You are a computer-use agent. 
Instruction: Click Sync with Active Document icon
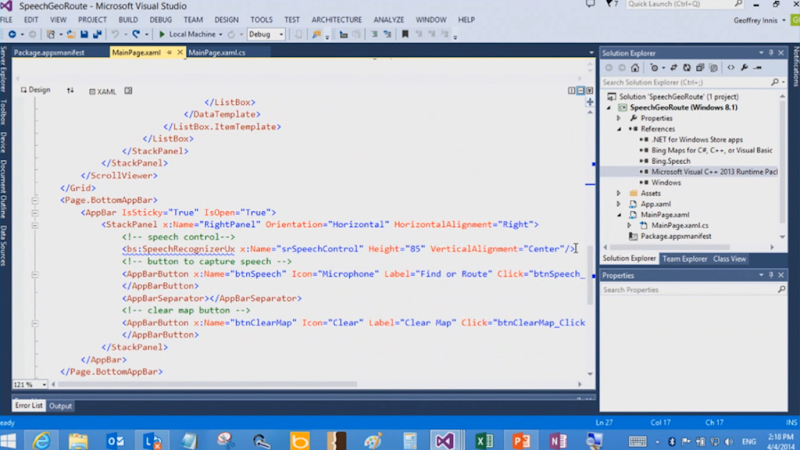pyautogui.click(x=673, y=68)
